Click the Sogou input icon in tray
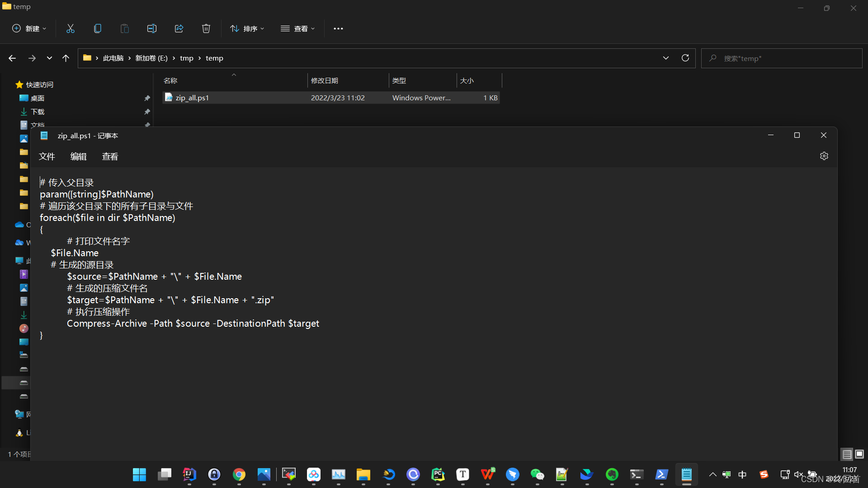The width and height of the screenshot is (868, 488). click(764, 474)
